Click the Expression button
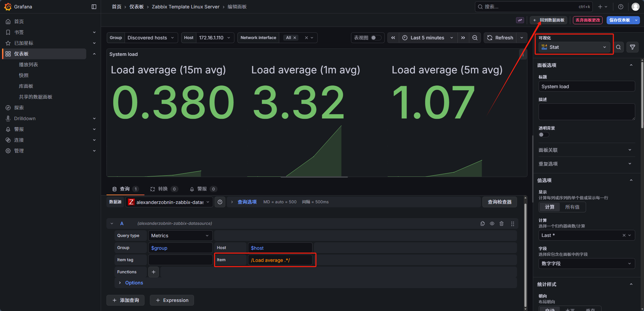This screenshot has height=311, width=644. (x=172, y=300)
